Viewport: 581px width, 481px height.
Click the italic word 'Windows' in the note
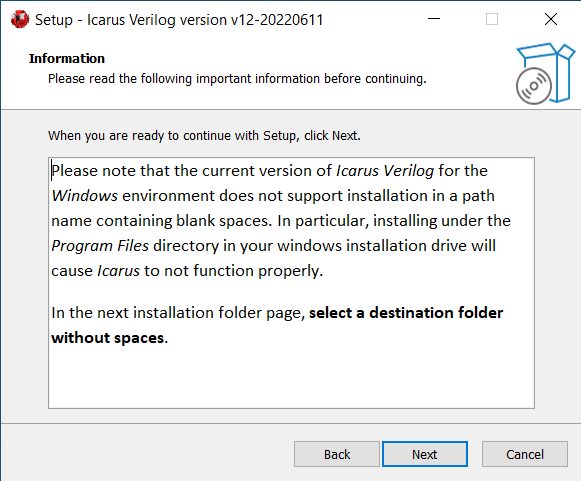85,196
